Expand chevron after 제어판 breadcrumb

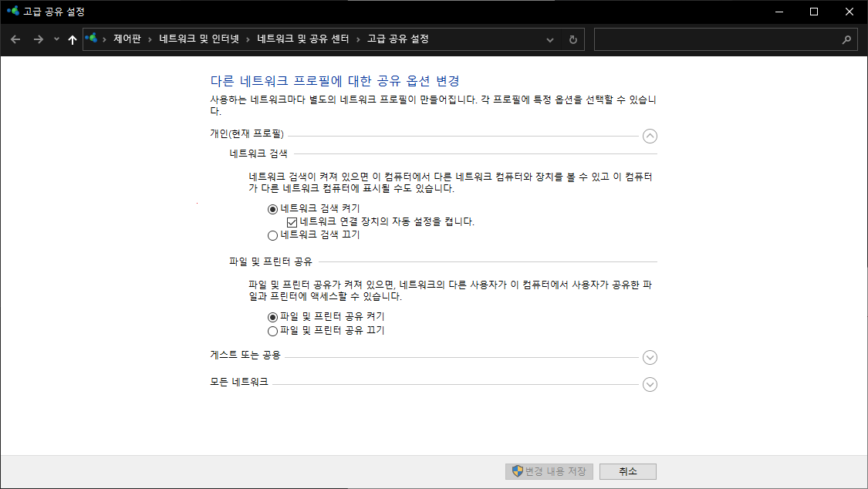coord(150,39)
